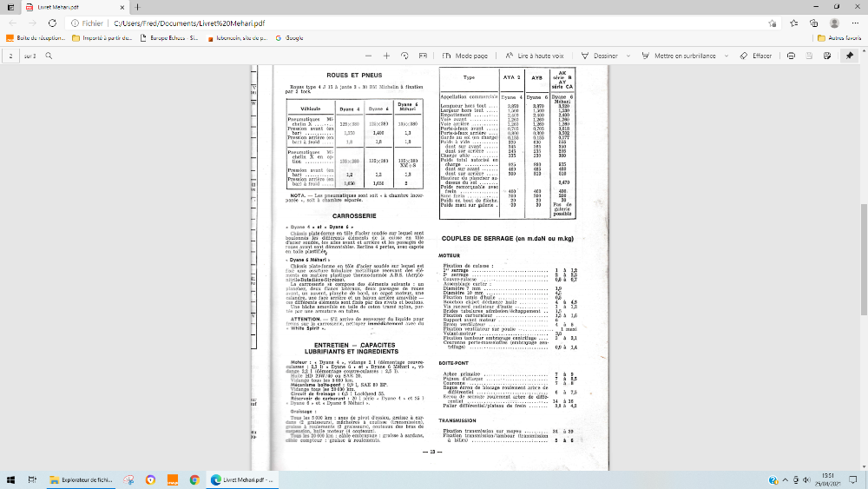This screenshot has width=868, height=489.
Task: Select the Livret Mehari.pdf tab
Action: point(75,7)
